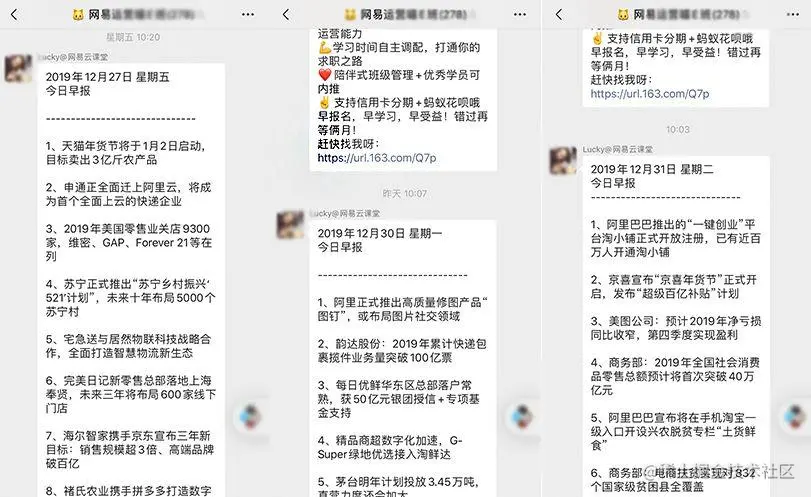Tap floating round avatar in middle panel

click(x=522, y=416)
